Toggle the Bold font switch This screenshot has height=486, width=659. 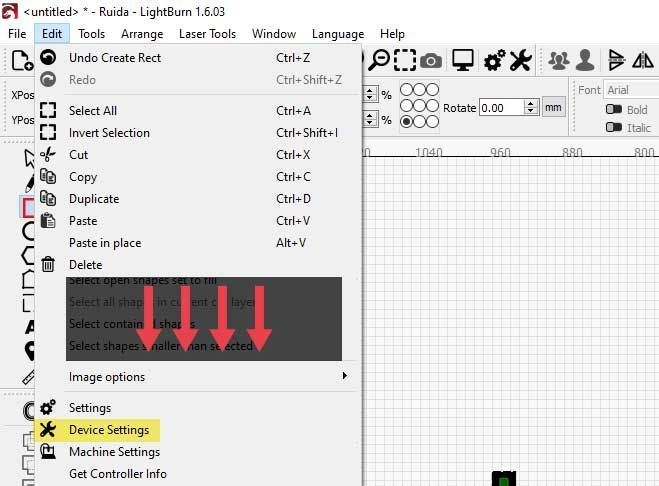pos(614,109)
